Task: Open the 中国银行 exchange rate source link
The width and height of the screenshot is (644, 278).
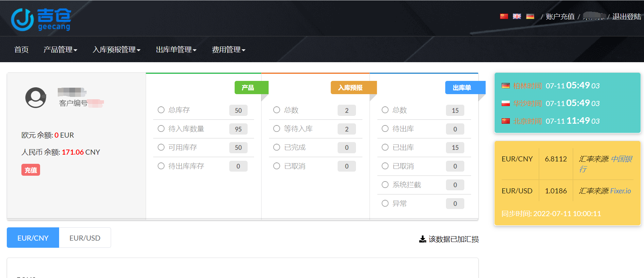Action: coord(606,164)
